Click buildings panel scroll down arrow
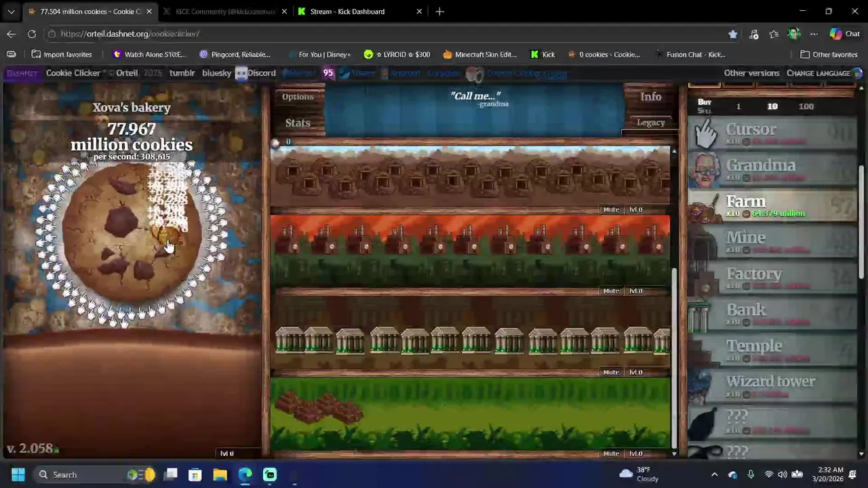Image resolution: width=868 pixels, height=488 pixels. (674, 453)
